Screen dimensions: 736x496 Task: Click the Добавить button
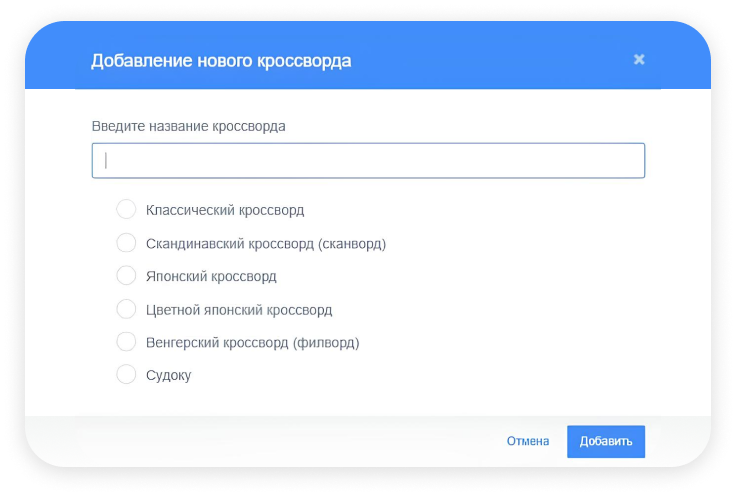point(606,442)
